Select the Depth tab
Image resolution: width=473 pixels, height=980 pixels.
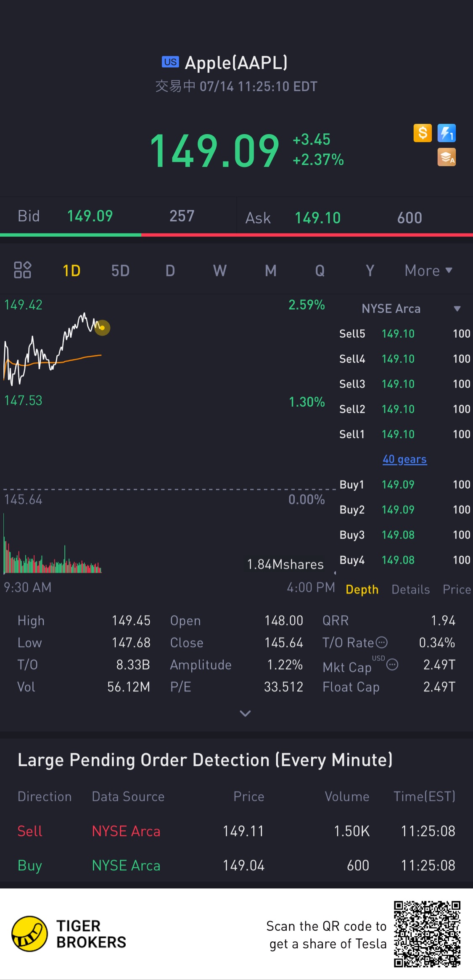[x=362, y=589]
